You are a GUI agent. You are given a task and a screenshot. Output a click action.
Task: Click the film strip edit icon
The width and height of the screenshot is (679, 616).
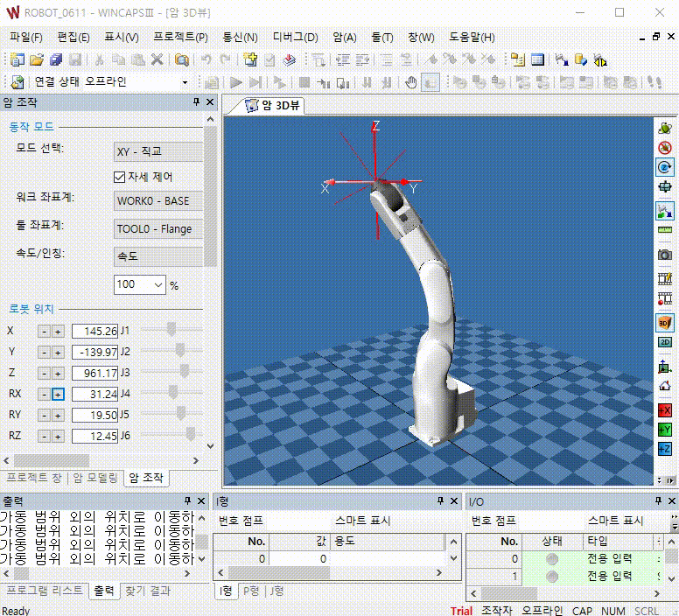tap(665, 278)
